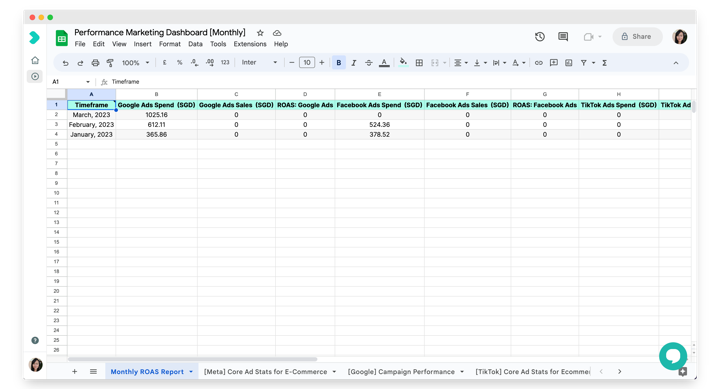Click the Google Sheets home logo
Viewport: 720px width, 389px height.
(62, 38)
